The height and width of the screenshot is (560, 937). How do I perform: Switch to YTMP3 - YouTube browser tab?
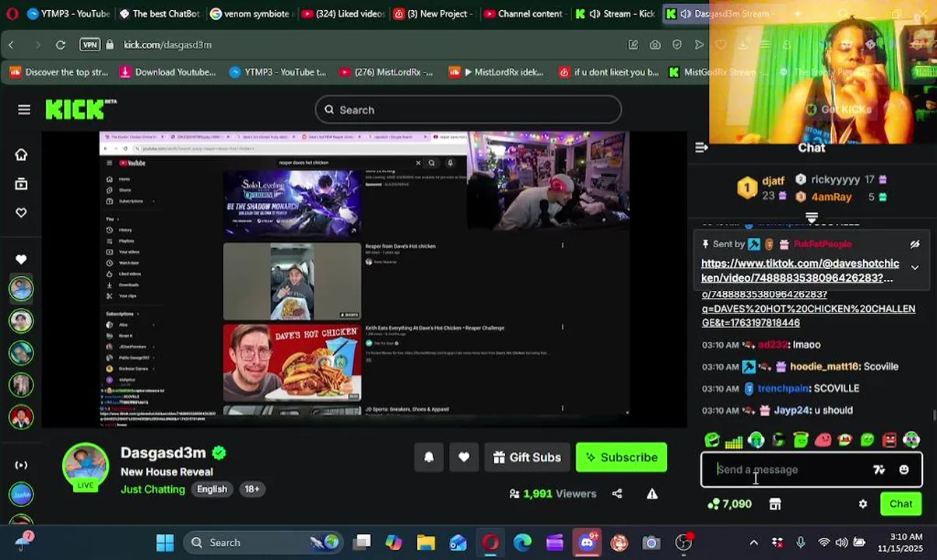click(68, 14)
